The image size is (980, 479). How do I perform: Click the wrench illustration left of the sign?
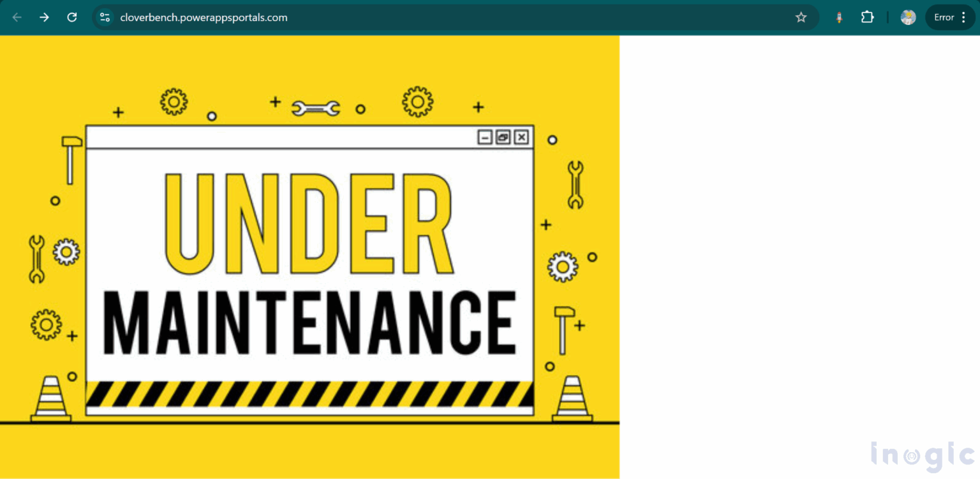coord(36,259)
